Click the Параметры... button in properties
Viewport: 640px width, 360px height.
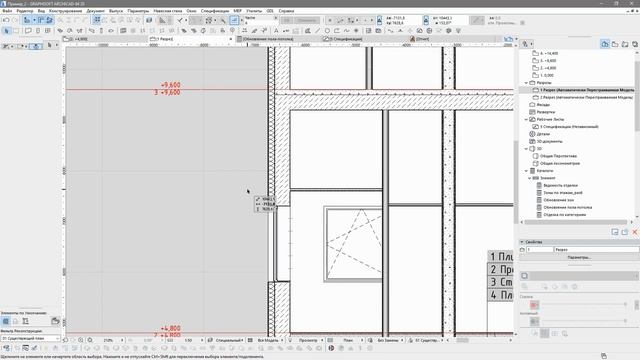click(x=579, y=258)
